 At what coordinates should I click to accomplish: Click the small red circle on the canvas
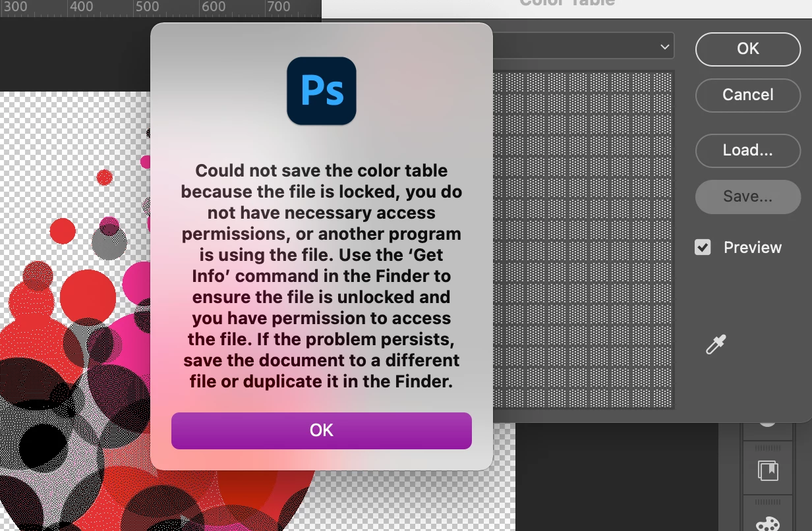coord(104,177)
